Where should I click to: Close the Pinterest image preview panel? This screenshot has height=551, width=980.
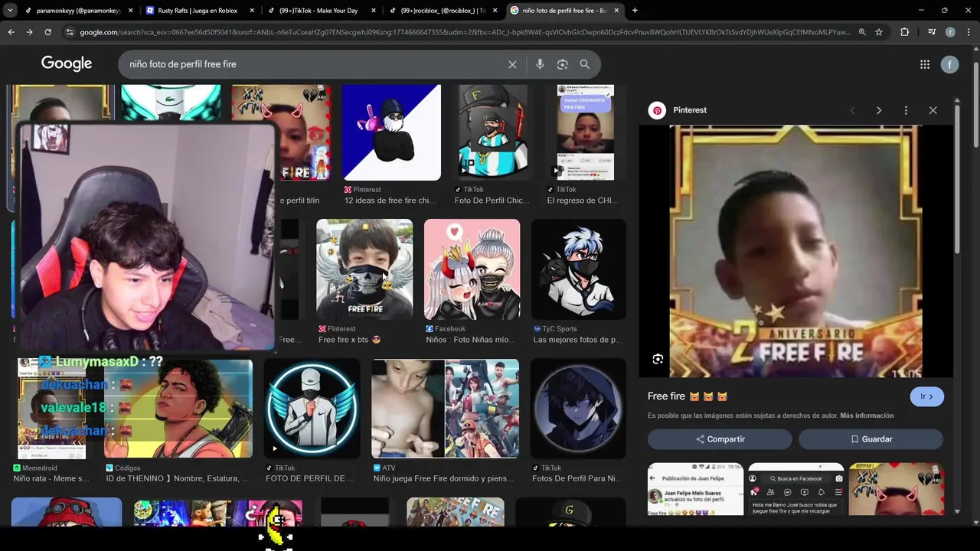coord(933,110)
